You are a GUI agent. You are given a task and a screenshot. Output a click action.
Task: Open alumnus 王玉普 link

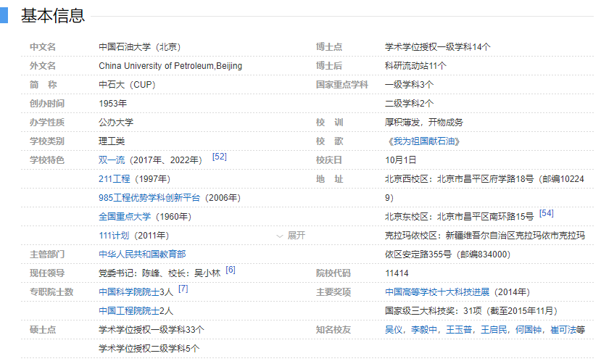(460, 330)
